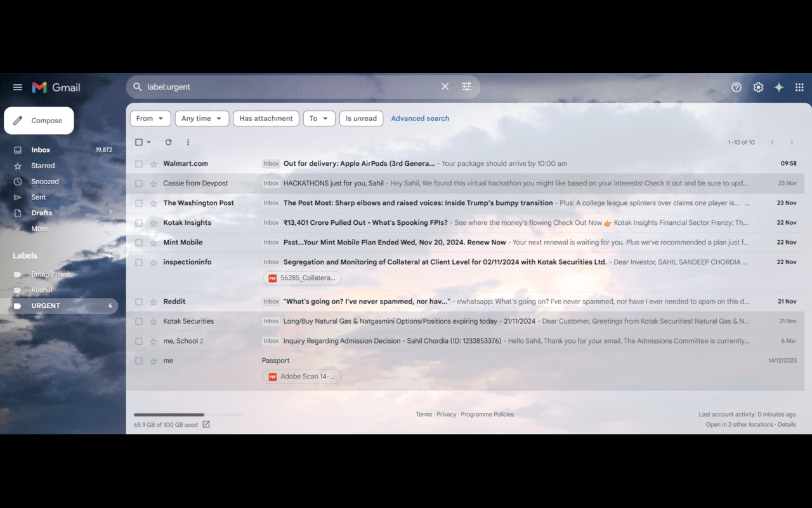The width and height of the screenshot is (812, 508).
Task: Open the Any time filter dropdown
Action: click(x=202, y=119)
